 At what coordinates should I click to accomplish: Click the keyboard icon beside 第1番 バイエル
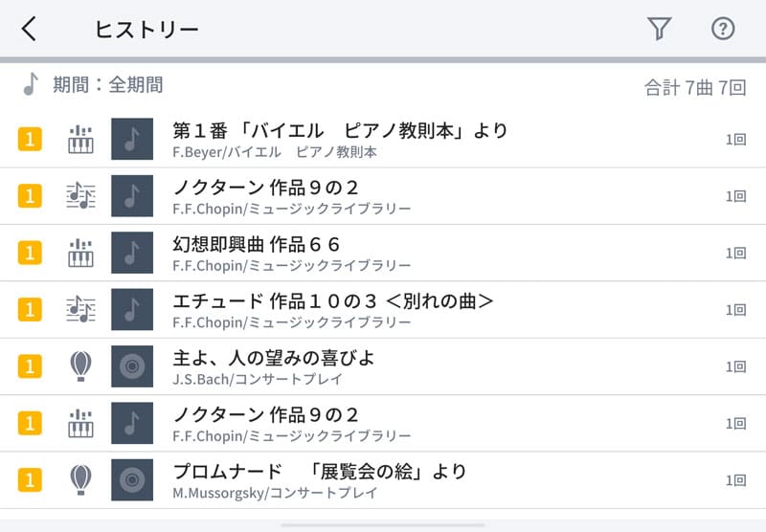click(x=80, y=140)
